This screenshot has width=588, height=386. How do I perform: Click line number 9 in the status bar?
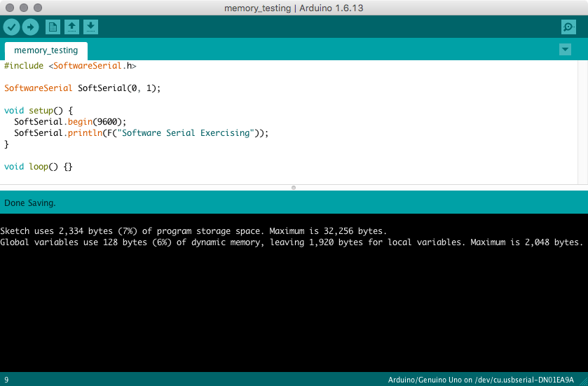[x=6, y=379]
